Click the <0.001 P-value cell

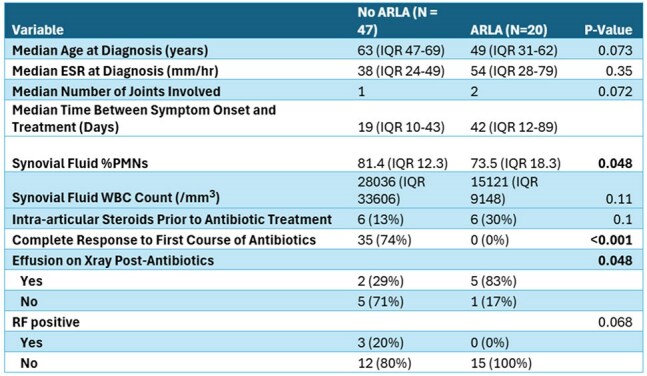click(x=611, y=240)
